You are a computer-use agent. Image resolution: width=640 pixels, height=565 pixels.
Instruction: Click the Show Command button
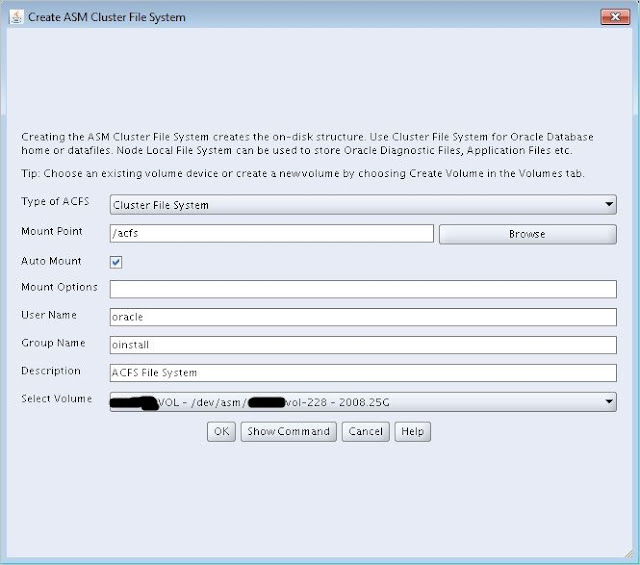pyautogui.click(x=289, y=432)
